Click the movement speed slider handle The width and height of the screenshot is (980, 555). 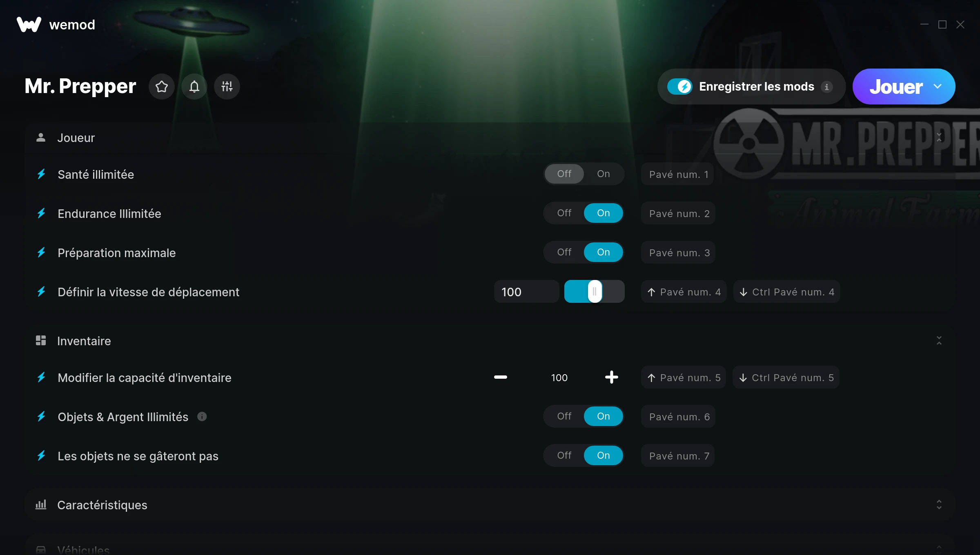pyautogui.click(x=595, y=292)
